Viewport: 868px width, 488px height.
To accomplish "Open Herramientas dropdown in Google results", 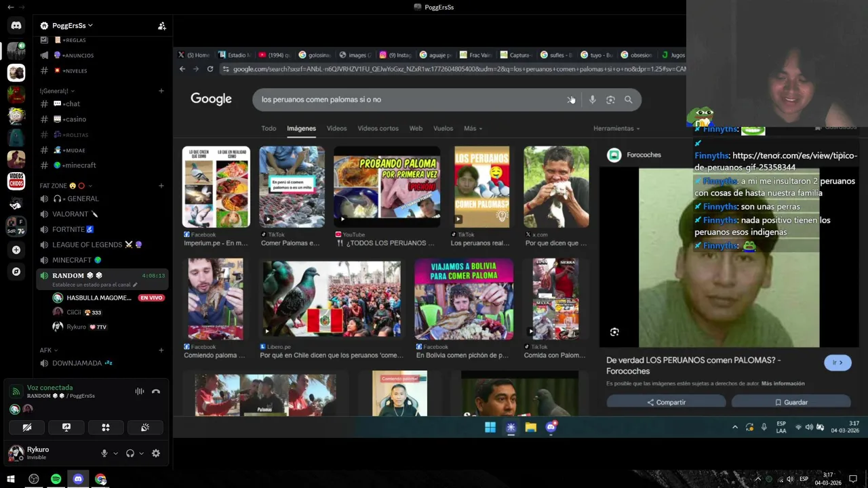I will coord(616,128).
